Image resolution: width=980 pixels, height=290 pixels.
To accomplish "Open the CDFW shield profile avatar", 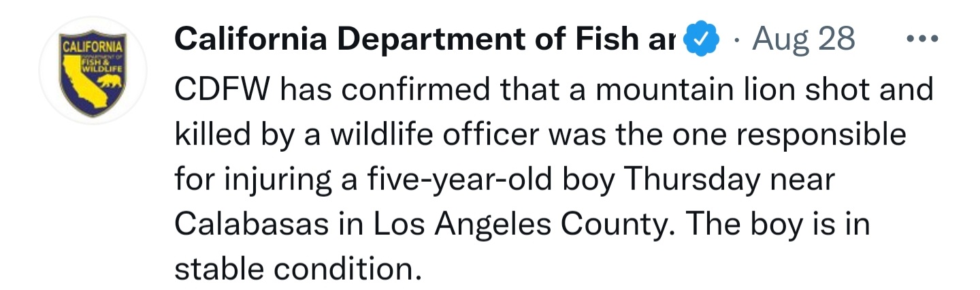I will point(93,71).
